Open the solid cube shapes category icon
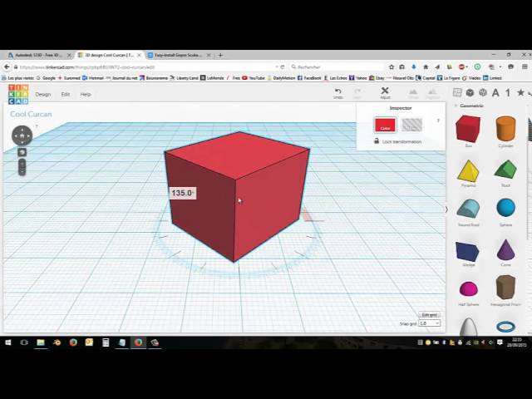Viewport: 532px width, 399px height. 470,92
